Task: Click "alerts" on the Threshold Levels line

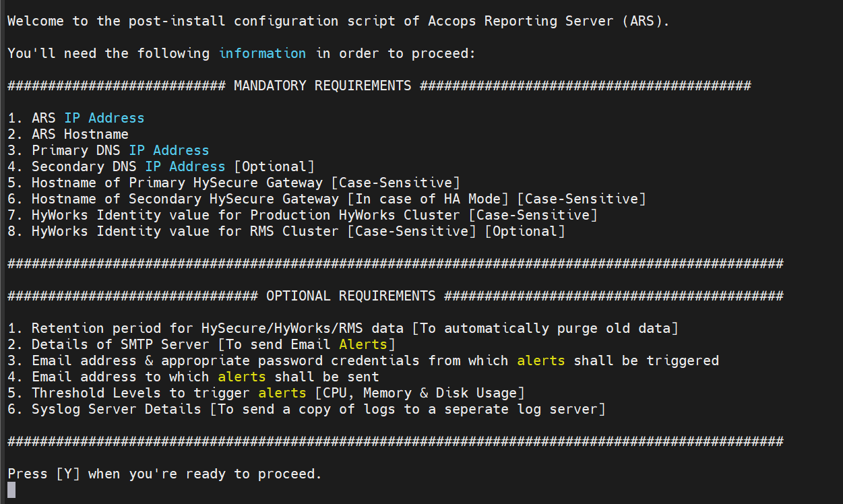Action: click(282, 393)
